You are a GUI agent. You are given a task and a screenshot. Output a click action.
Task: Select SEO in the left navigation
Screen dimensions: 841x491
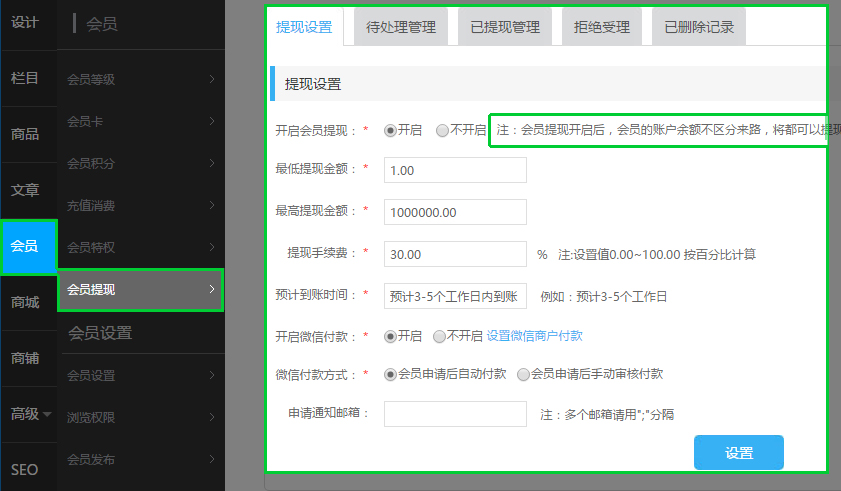pos(25,469)
